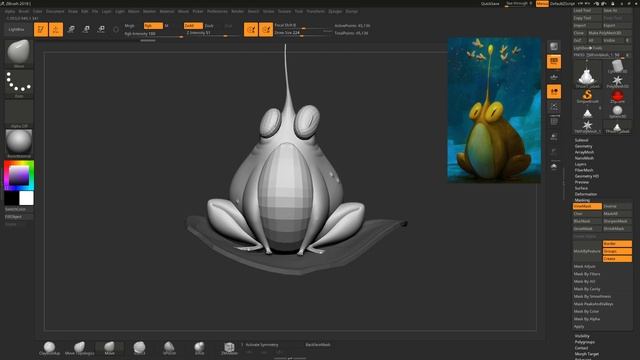Toggle the Zsub sculpt mode button
The image size is (640, 360).
(x=209, y=26)
